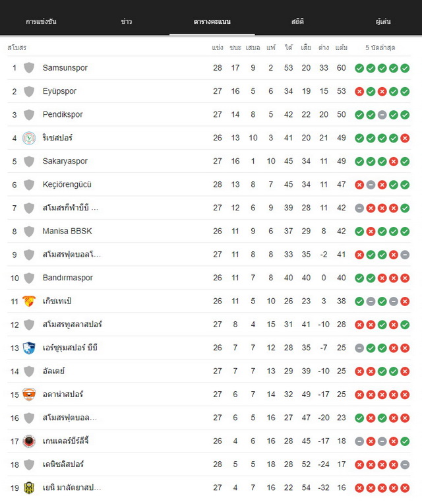Open the Bandırmaspor team row
The image size is (422, 504).
pos(209,278)
